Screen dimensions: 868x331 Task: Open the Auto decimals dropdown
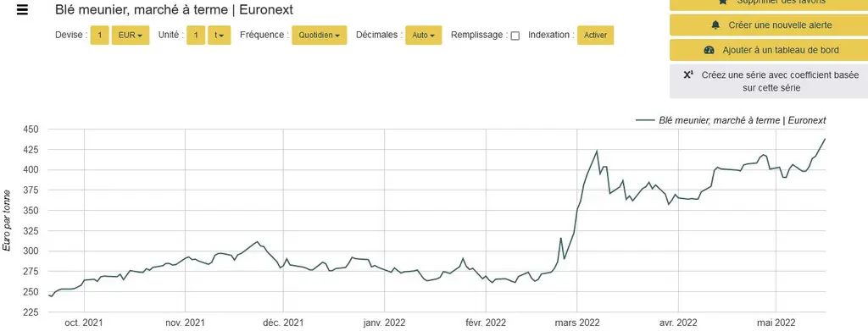click(x=424, y=36)
